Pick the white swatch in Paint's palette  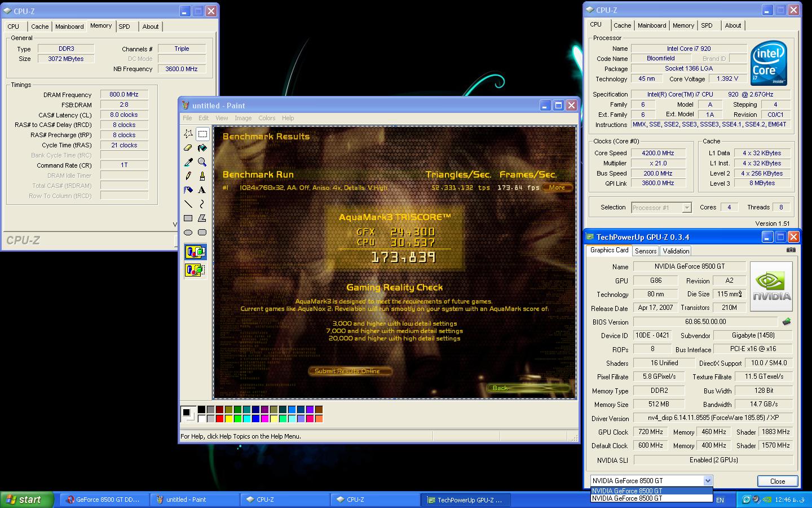tap(201, 419)
